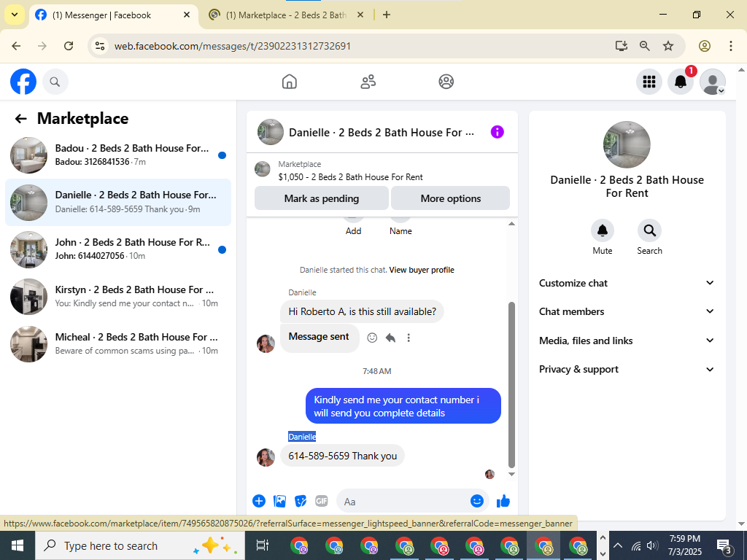The image size is (747, 560).
Task: Open a new browser tab
Action: (387, 15)
